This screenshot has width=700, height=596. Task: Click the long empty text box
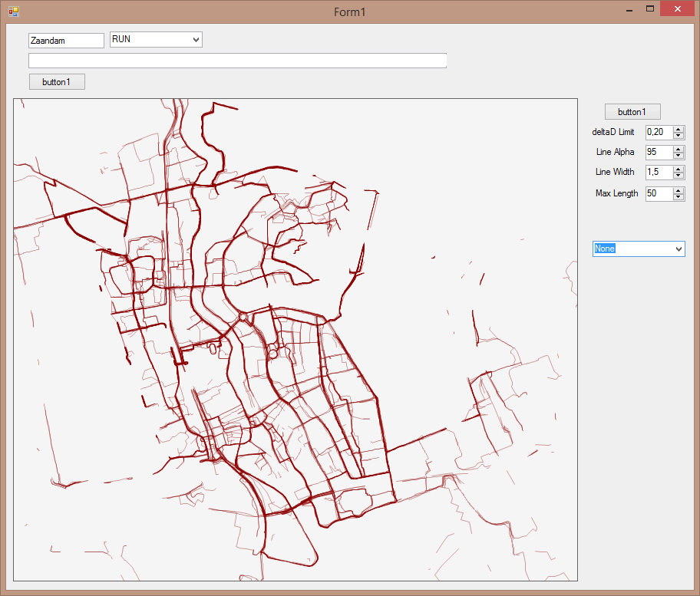coord(237,61)
